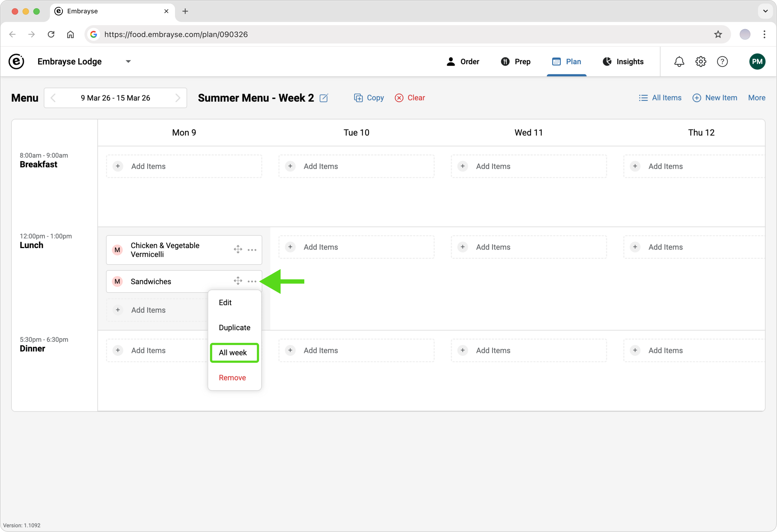The image size is (777, 532).
Task: Choose Duplicate in the context menu
Action: [234, 327]
